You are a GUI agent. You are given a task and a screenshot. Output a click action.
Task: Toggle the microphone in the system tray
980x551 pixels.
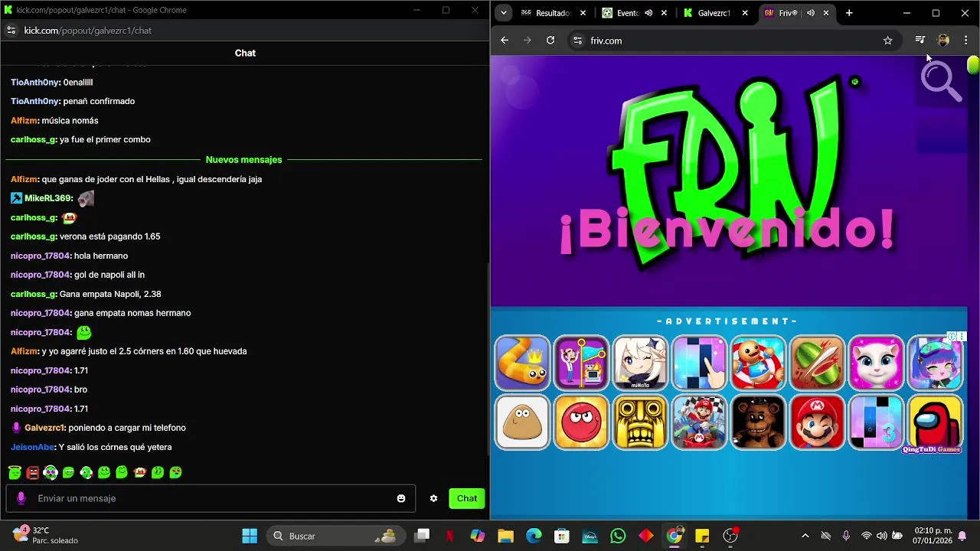846,536
